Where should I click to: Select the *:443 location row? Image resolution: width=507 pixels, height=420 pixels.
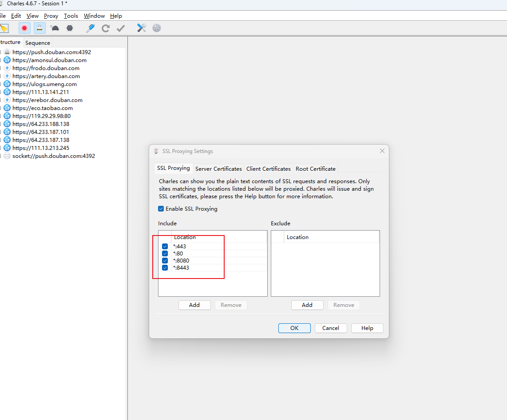click(213, 246)
